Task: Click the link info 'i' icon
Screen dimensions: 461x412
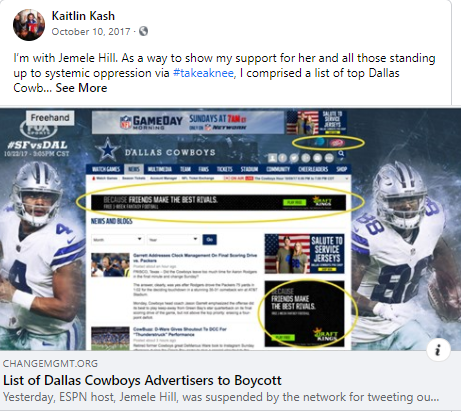Action: tap(438, 350)
